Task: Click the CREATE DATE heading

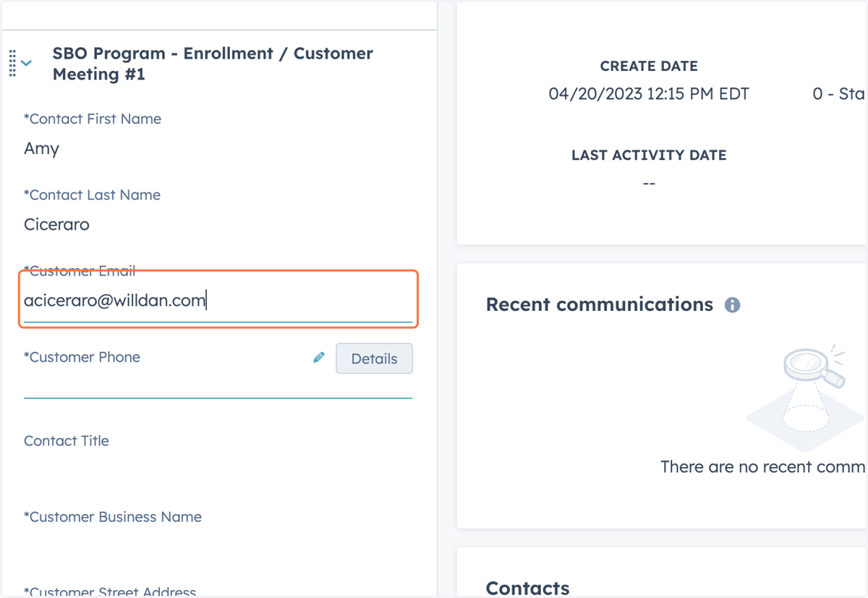Action: pyautogui.click(x=649, y=67)
